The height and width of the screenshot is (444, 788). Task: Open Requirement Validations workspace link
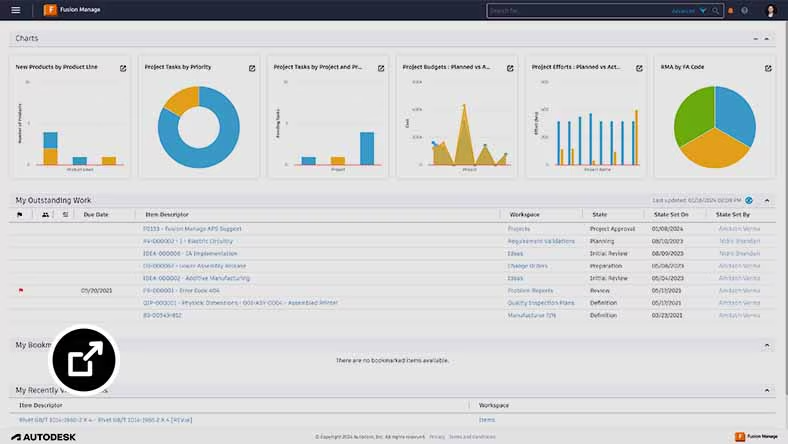tap(541, 241)
